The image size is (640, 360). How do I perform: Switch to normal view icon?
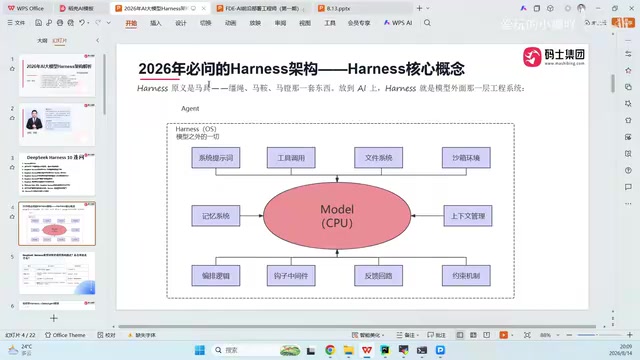pos(460,335)
